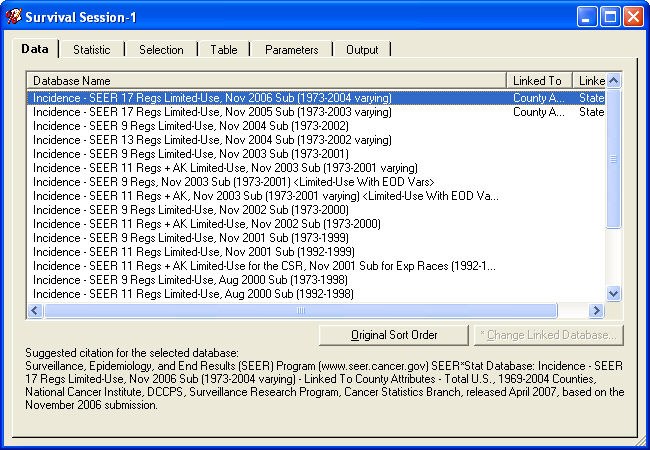Click the Survival Session app icon in title bar
The height and width of the screenshot is (450, 650).
click(x=14, y=16)
